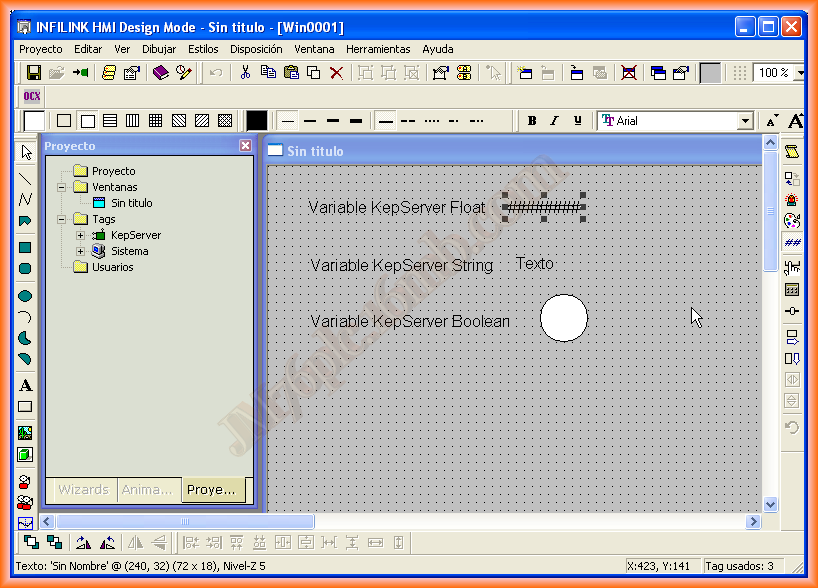Viewport: 818px width, 588px height.
Task: Select 'Sin titulo' window in project tree
Action: point(131,203)
